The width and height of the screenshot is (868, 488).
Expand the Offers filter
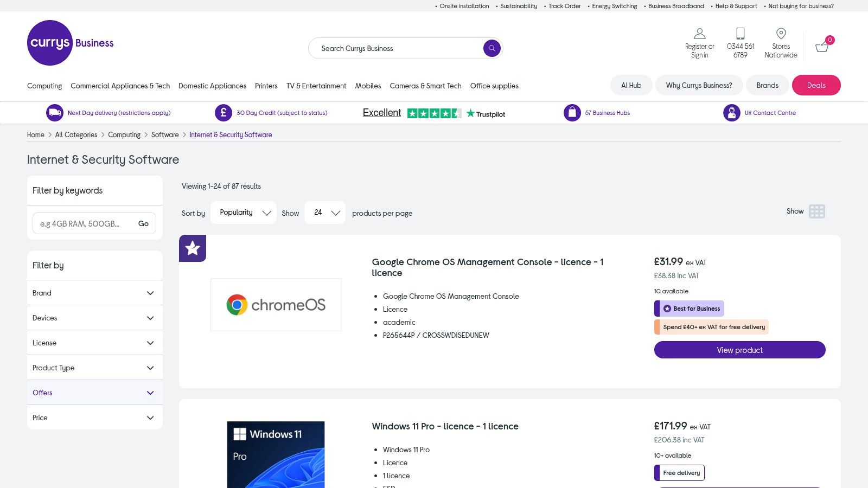coord(95,393)
